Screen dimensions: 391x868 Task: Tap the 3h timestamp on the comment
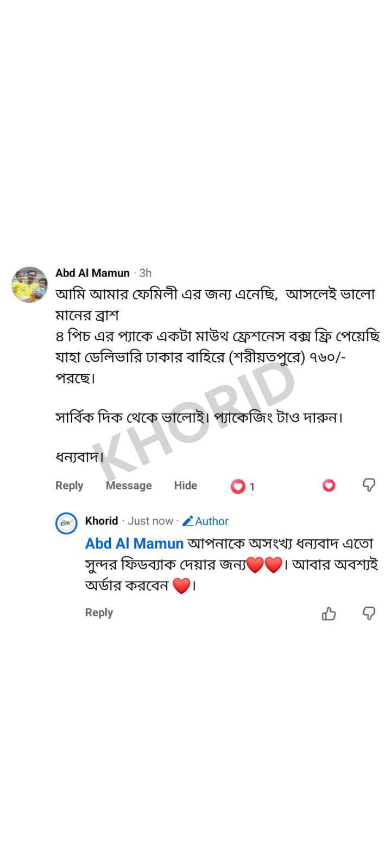coord(145,273)
